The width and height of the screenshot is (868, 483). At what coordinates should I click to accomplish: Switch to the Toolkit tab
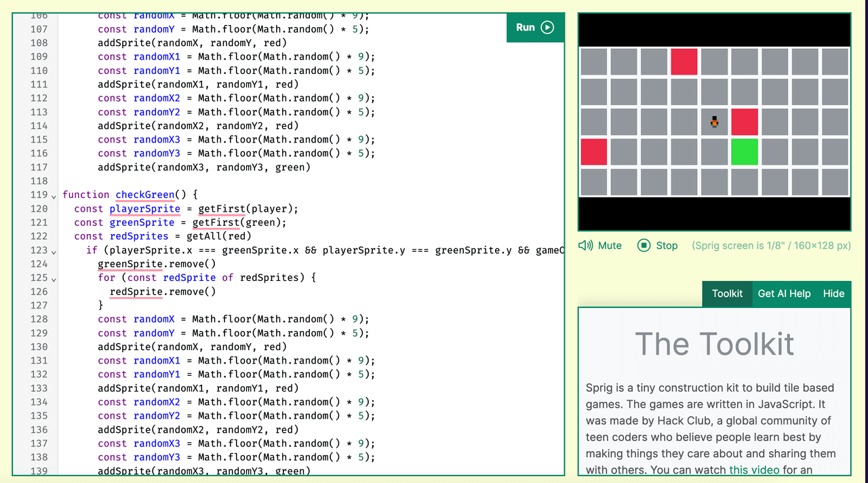(727, 294)
